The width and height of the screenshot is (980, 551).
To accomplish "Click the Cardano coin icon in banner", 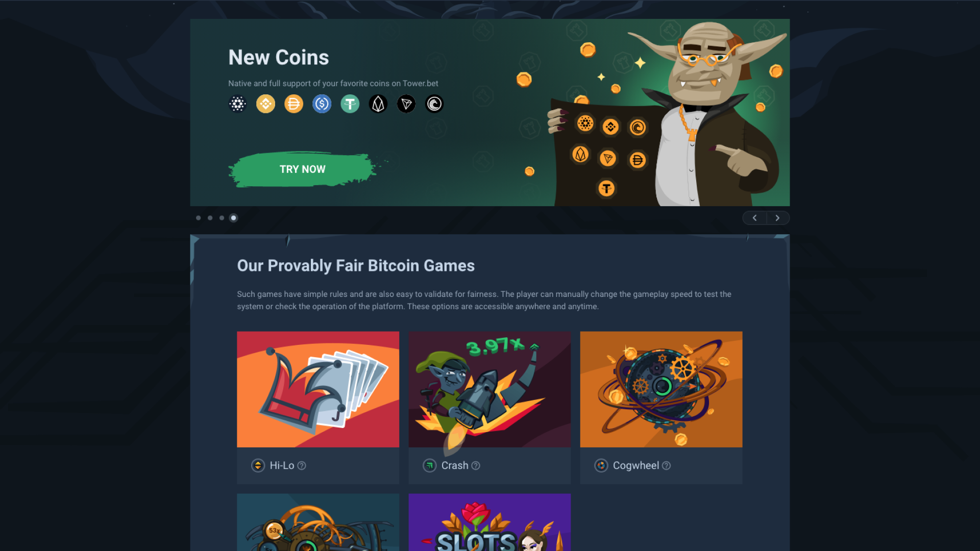I will (237, 104).
